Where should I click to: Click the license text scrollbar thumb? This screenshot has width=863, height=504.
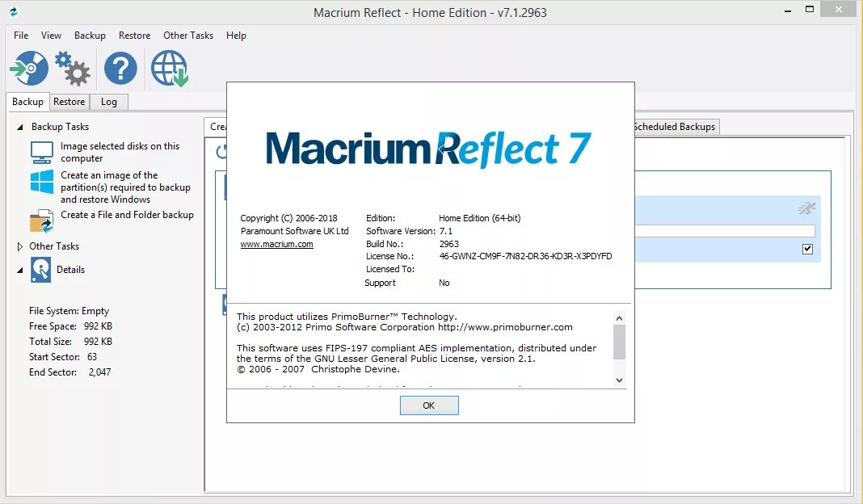click(x=619, y=342)
